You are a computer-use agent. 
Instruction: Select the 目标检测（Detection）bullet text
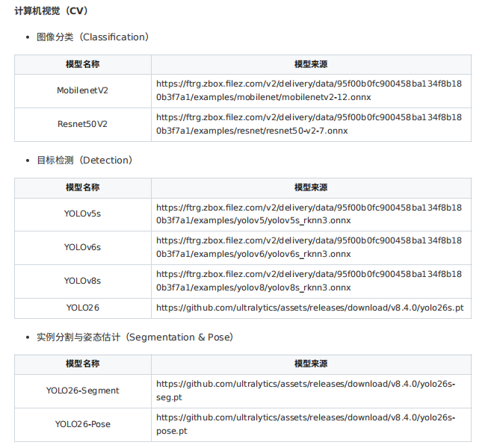84,161
